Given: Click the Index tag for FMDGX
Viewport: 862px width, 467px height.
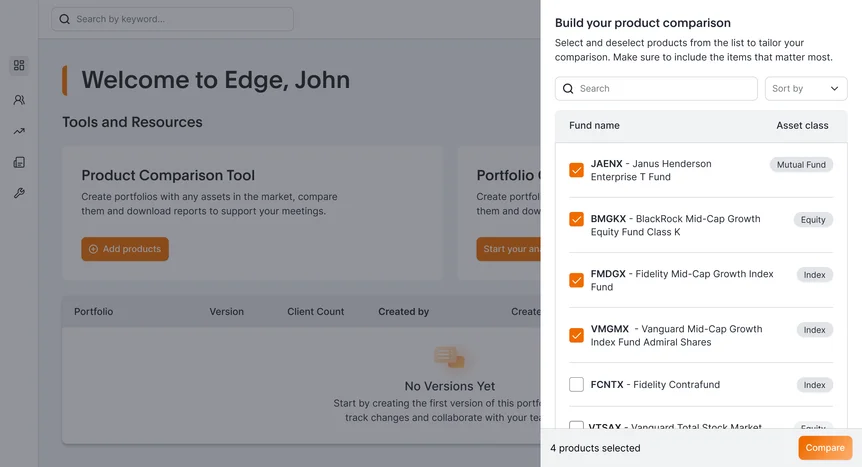Looking at the screenshot, I should [x=814, y=274].
